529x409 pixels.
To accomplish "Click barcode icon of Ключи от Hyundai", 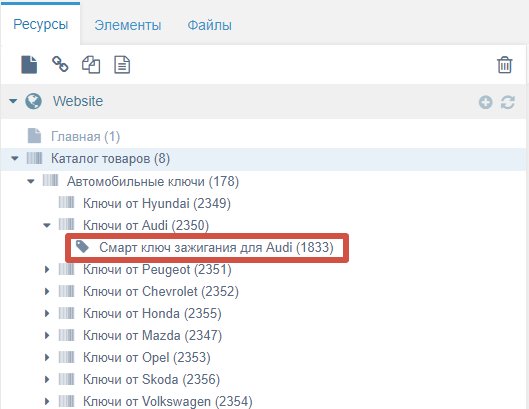I will pyautogui.click(x=66, y=202).
